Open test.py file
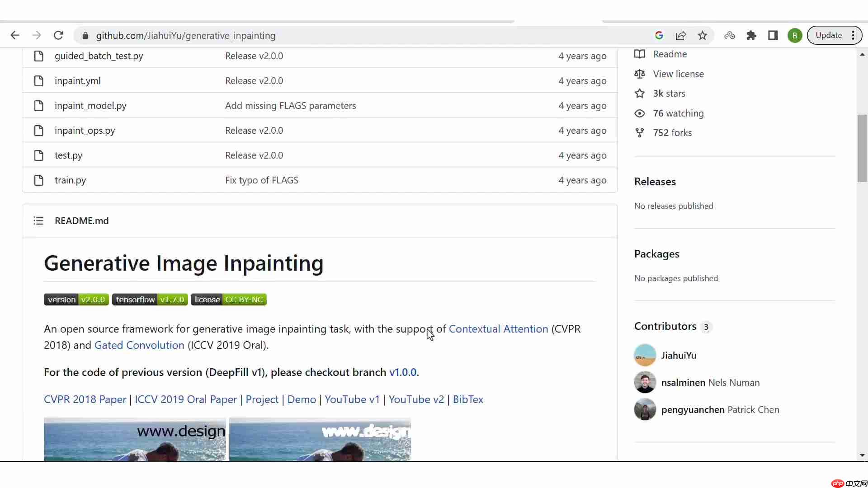 coord(68,155)
